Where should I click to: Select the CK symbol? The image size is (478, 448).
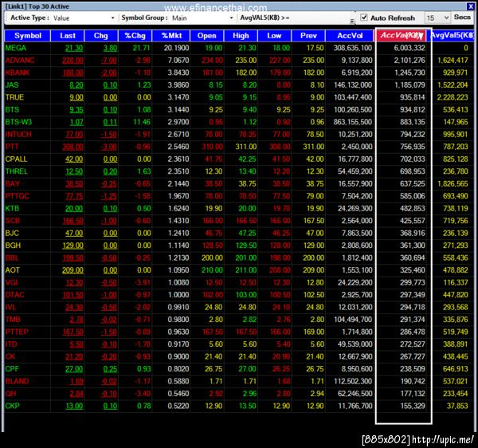pos(10,357)
